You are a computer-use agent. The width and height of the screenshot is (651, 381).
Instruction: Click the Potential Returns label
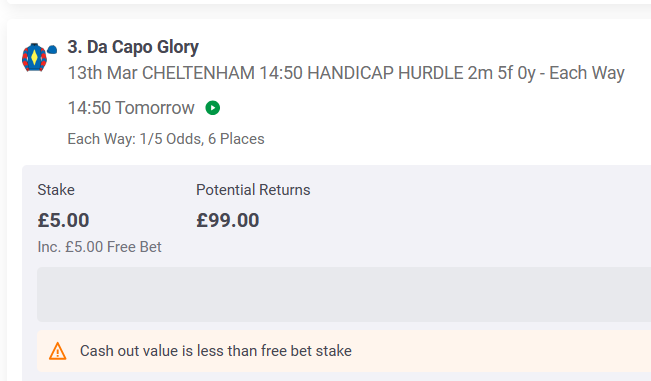point(253,190)
